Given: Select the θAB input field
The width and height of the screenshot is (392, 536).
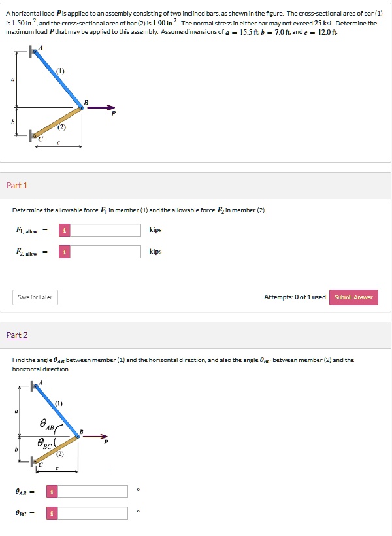Looking at the screenshot, I should coord(91,491).
